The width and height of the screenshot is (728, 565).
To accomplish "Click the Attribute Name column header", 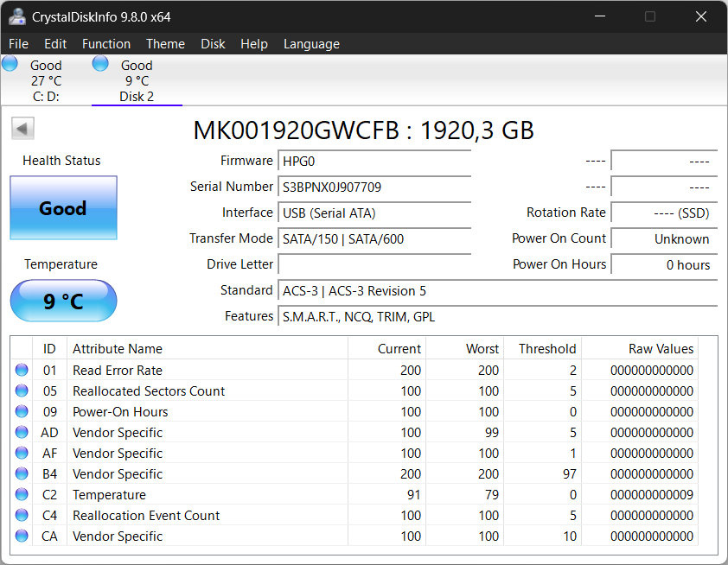I will pyautogui.click(x=208, y=348).
